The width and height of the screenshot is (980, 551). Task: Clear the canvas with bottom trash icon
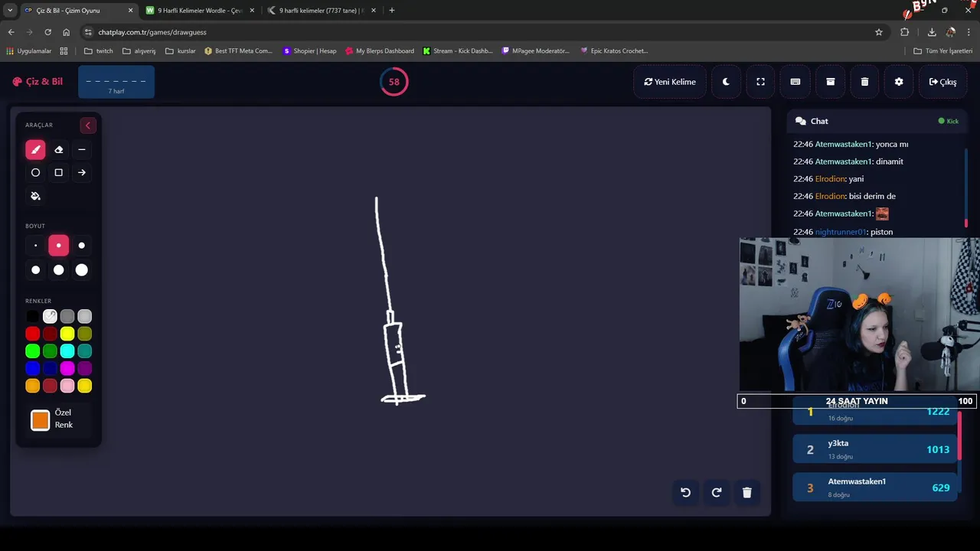click(747, 492)
